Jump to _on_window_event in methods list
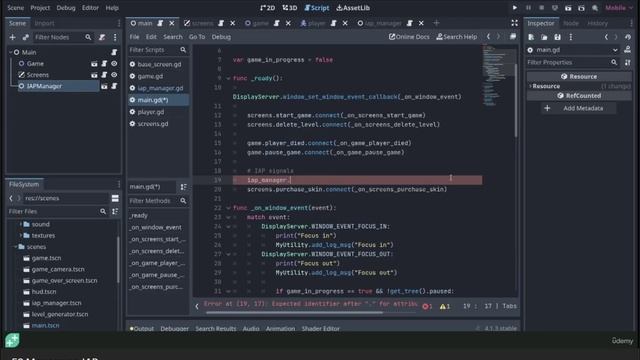Image resolution: width=640 pixels, height=360 pixels. pos(156,227)
